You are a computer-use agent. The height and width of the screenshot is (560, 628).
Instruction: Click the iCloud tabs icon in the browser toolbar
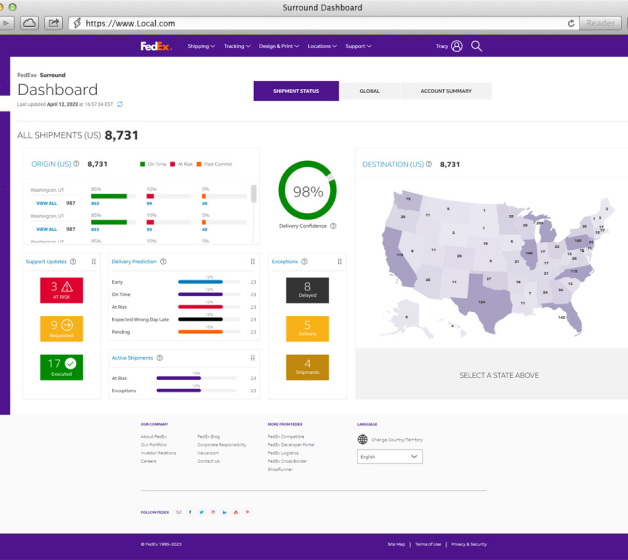coord(29,23)
